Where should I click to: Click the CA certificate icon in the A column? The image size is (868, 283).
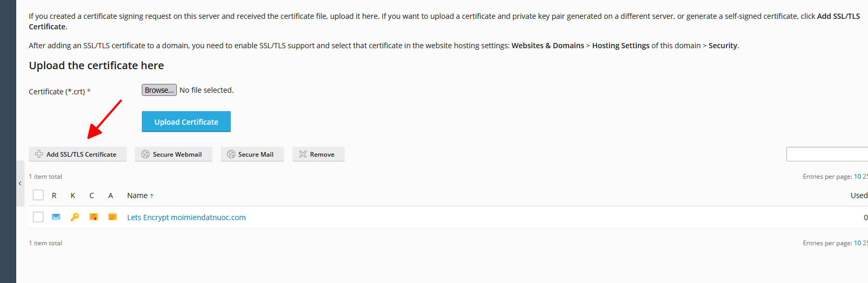tap(112, 217)
